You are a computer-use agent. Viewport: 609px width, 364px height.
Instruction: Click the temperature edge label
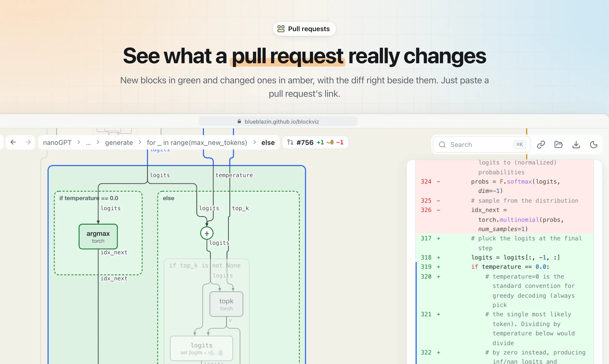234,175
